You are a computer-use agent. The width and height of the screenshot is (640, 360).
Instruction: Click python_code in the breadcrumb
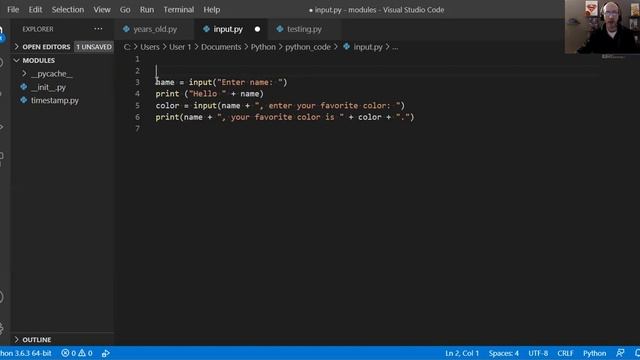[x=308, y=47]
